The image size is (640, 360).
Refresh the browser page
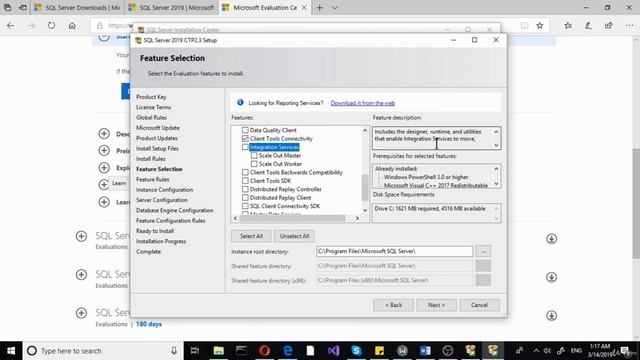tap(51, 25)
